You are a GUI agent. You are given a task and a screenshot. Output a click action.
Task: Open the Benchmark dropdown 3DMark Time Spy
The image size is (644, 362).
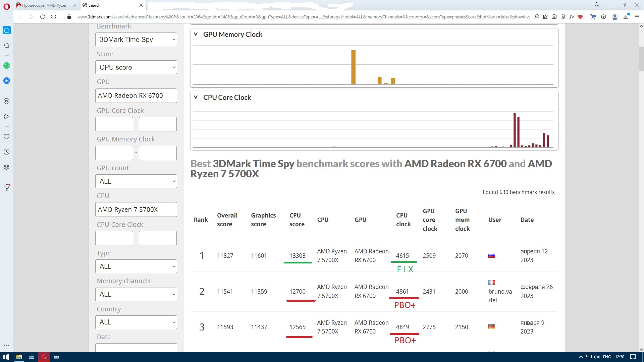pos(136,40)
